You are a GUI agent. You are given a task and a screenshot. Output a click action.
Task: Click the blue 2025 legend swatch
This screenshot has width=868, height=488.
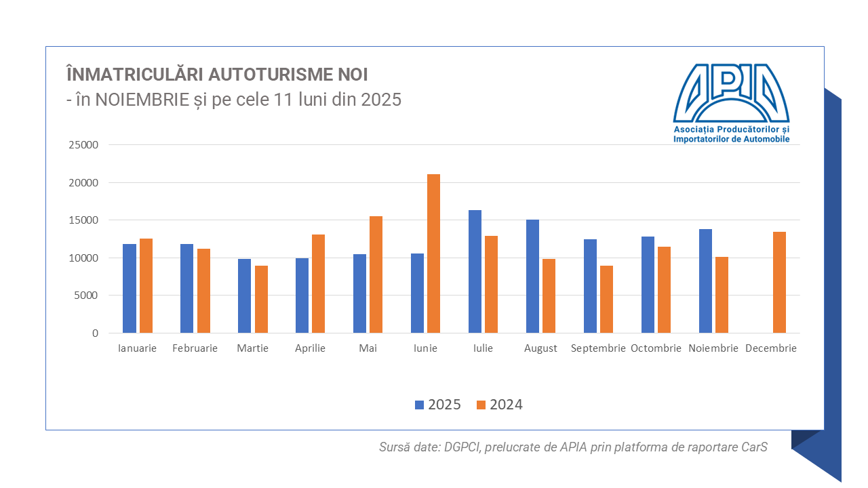(x=419, y=405)
